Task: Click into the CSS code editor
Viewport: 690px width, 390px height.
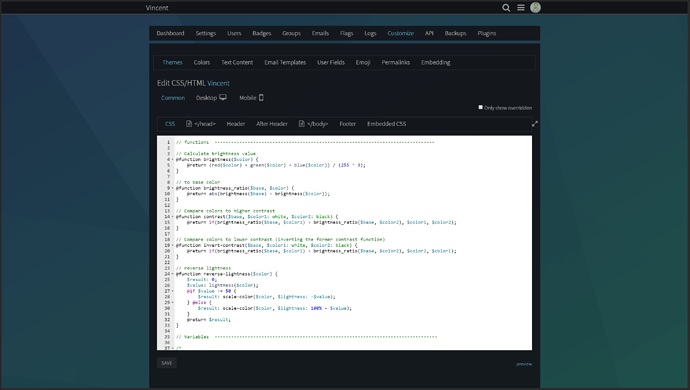Action: pos(344,243)
